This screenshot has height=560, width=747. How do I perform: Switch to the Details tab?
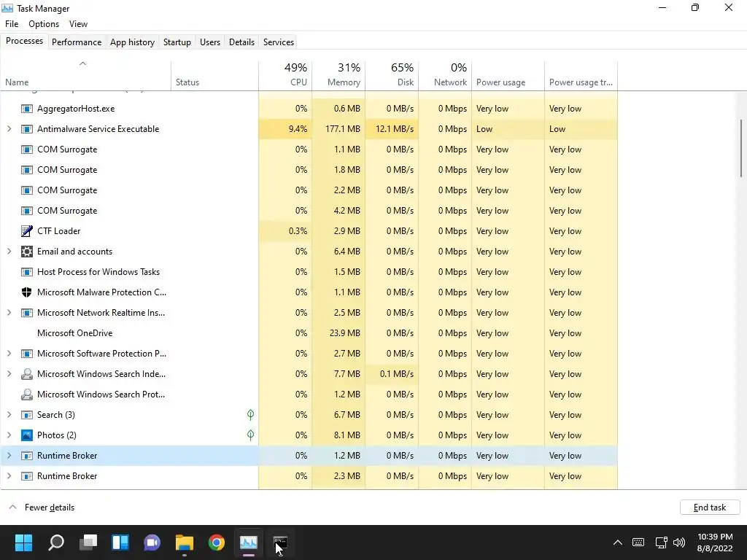[241, 42]
